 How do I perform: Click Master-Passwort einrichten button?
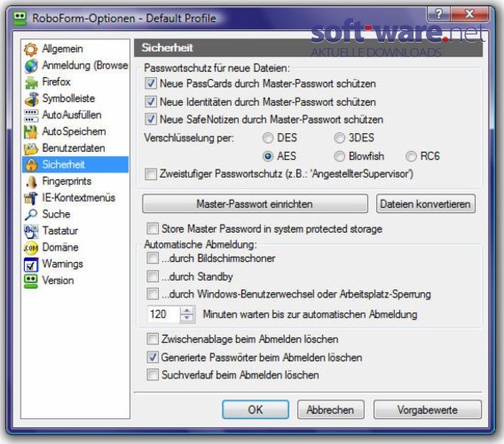[255, 203]
